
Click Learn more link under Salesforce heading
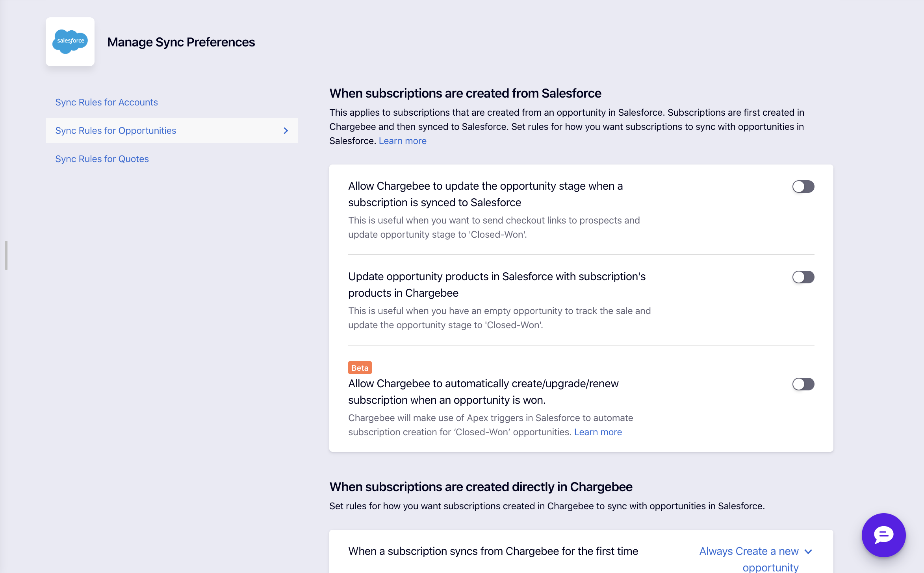[x=403, y=141]
